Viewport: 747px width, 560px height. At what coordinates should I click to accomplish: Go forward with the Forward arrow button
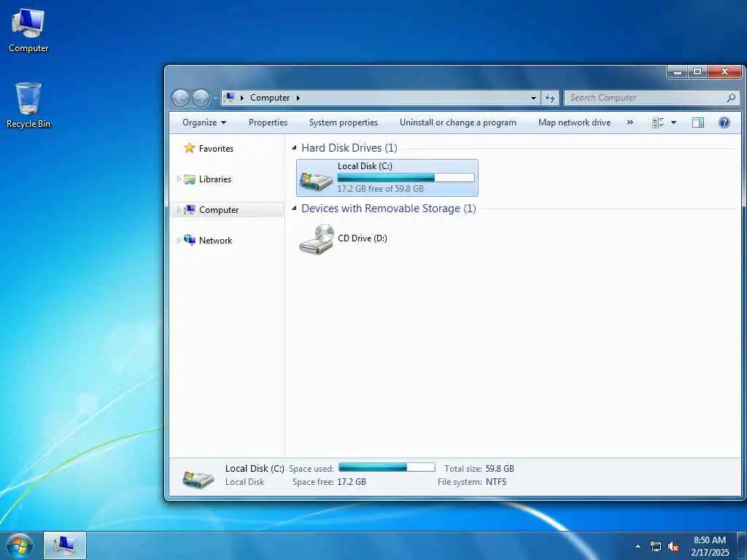(201, 98)
